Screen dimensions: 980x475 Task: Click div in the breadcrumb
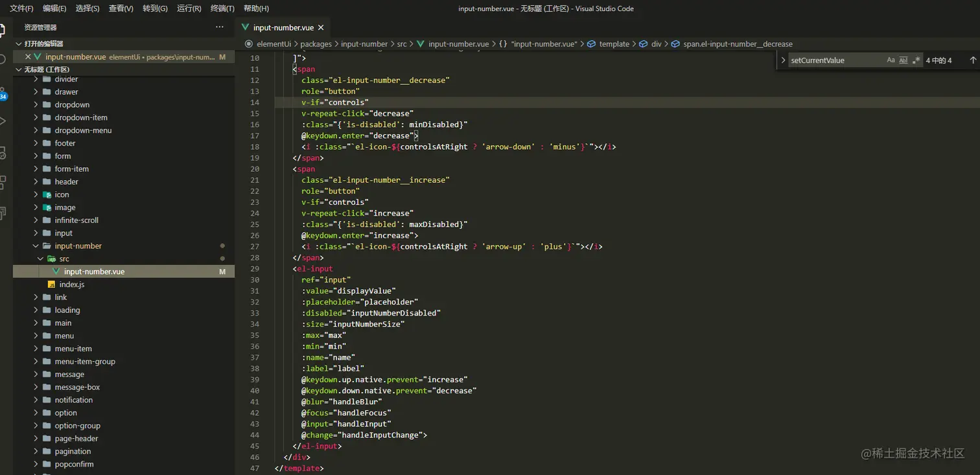coord(657,44)
